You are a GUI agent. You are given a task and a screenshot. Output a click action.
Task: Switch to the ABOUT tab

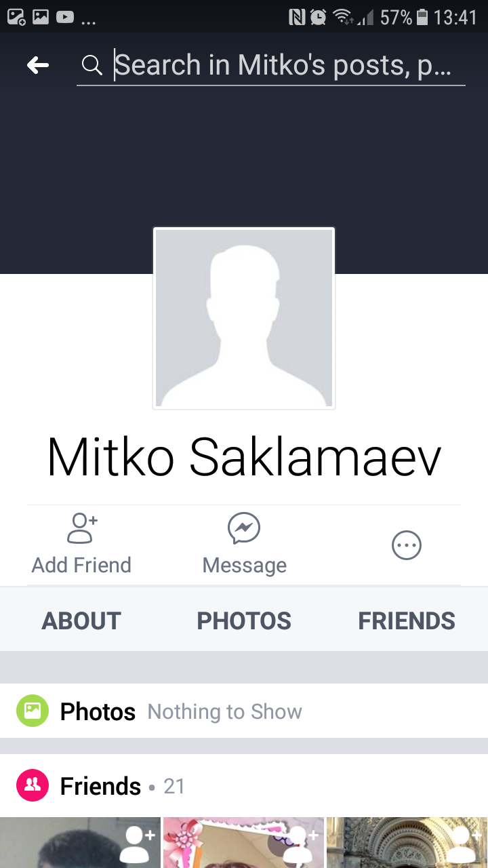(81, 620)
